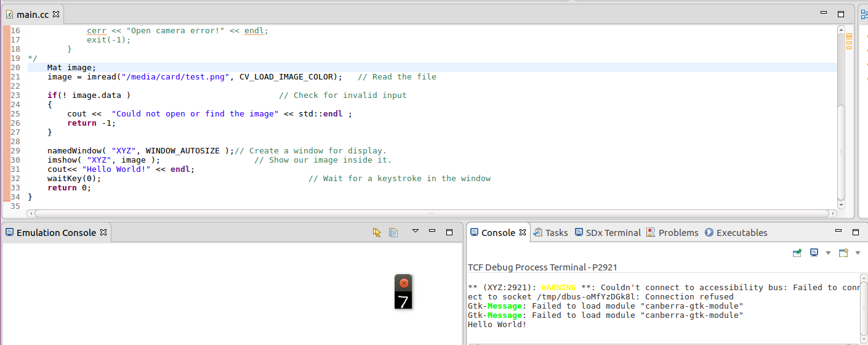Maximize the Emulation Console panel
868x345 pixels.
tap(449, 232)
